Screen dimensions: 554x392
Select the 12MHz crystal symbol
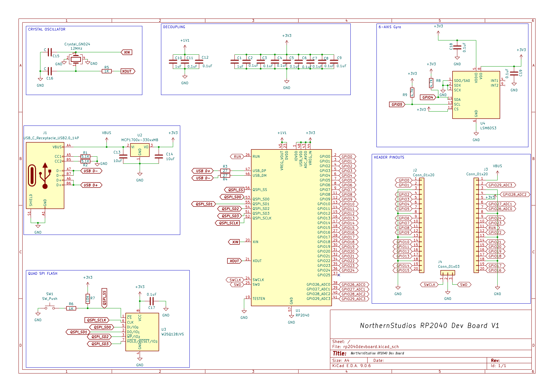pos(76,59)
